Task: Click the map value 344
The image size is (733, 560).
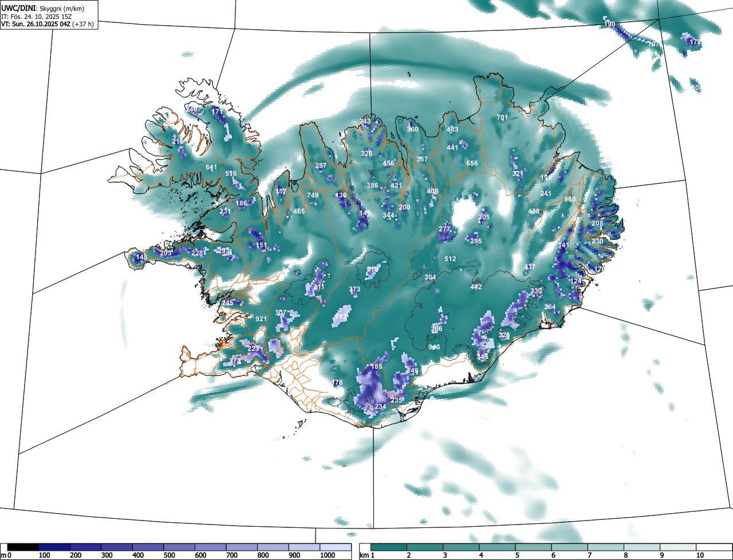Action: [388, 215]
